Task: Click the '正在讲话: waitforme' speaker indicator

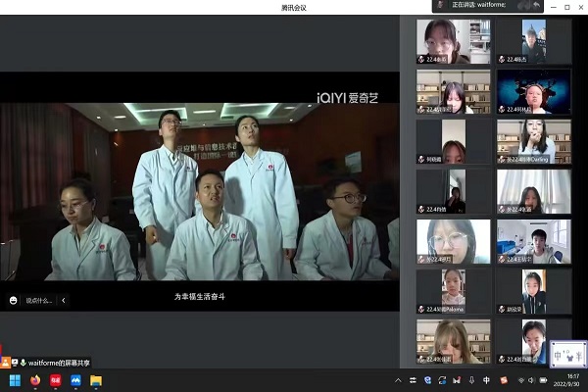Action: tap(480, 6)
